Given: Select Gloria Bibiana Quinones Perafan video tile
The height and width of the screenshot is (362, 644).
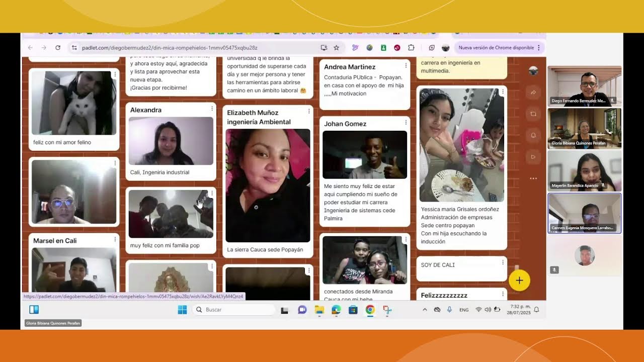Looking at the screenshot, I should (585, 129).
